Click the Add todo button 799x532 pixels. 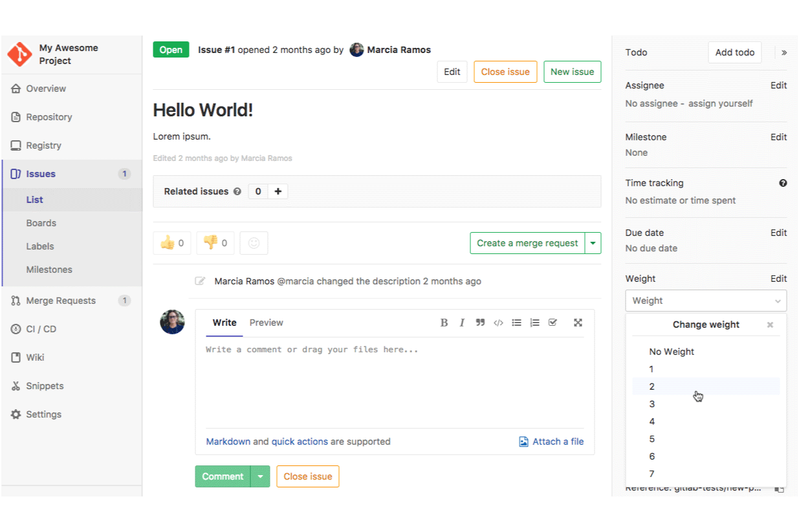click(735, 52)
